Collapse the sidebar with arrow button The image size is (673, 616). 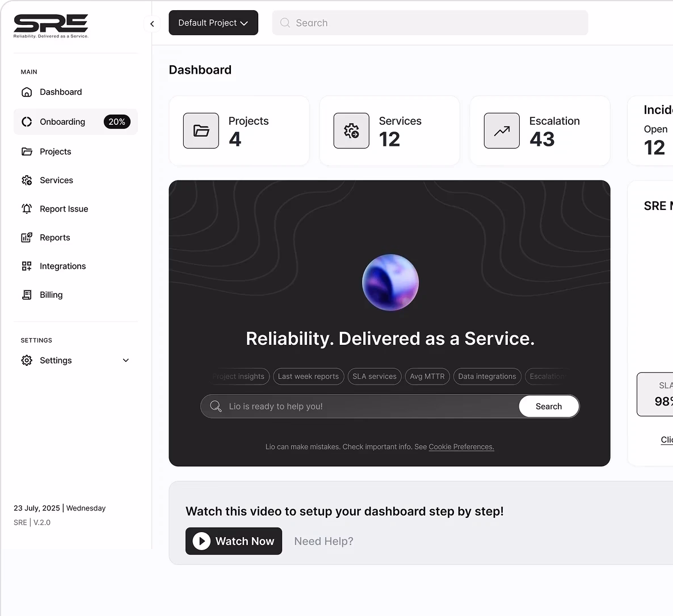point(152,24)
